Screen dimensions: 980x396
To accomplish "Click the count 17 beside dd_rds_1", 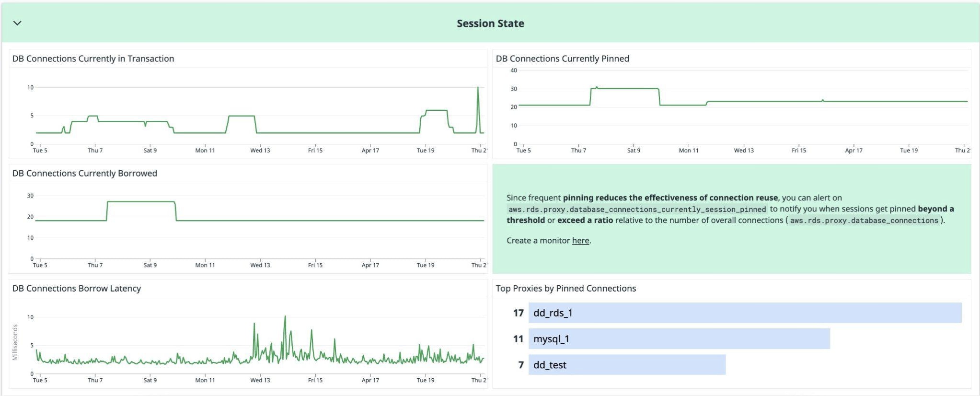I will (518, 313).
